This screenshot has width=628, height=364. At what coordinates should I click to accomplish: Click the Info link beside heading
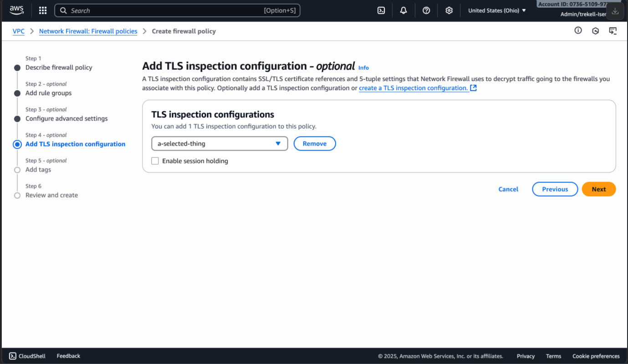pos(363,67)
